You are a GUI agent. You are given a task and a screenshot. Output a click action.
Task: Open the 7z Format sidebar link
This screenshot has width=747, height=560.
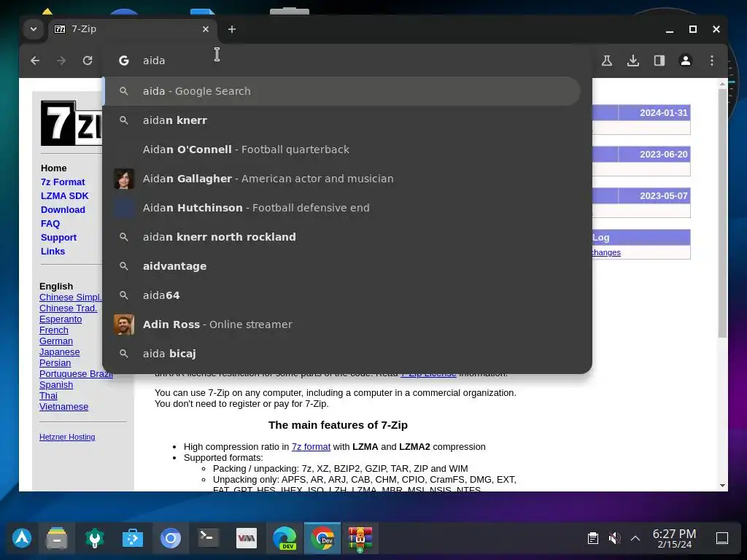point(63,182)
